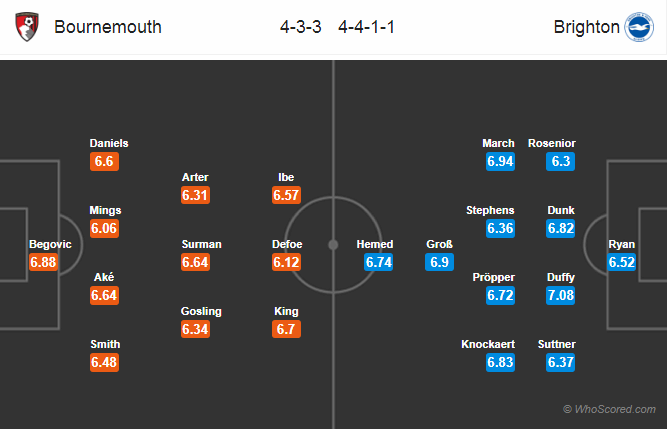Select Smith's 6.48 rating badge
Screen dimensions: 667x429
pos(104,362)
